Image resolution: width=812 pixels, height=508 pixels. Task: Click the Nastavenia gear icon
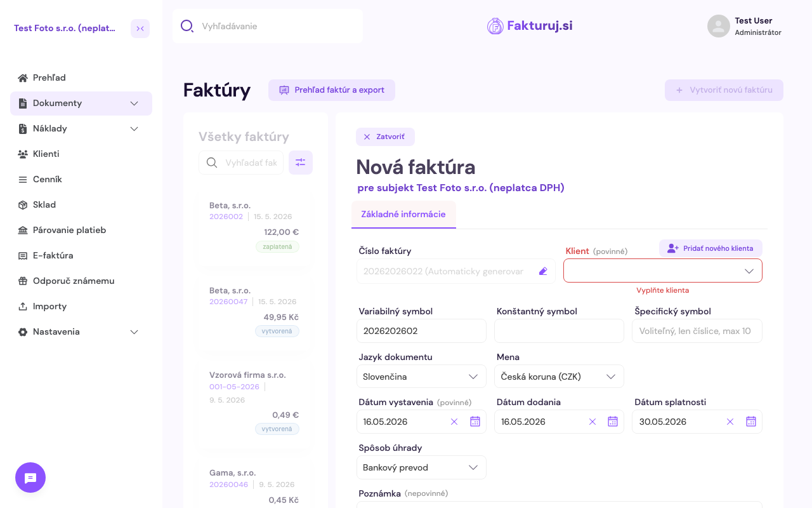pos(23,332)
